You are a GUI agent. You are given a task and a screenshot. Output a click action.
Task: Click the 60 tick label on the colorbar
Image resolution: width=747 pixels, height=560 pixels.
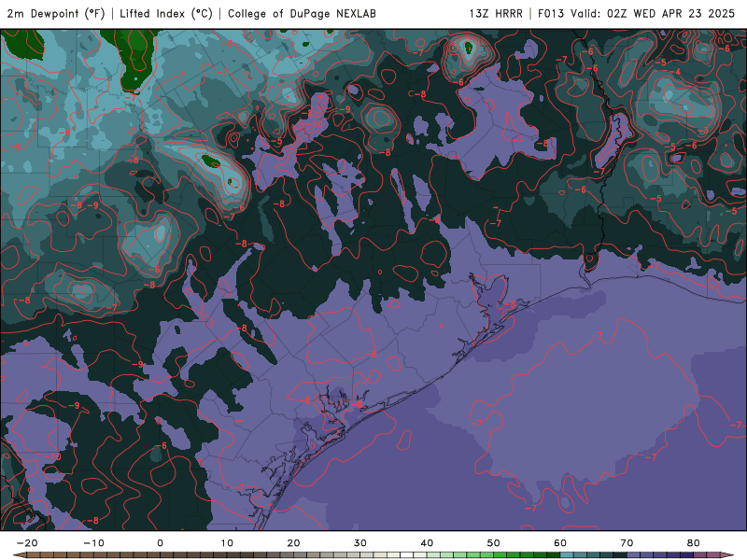(560, 543)
